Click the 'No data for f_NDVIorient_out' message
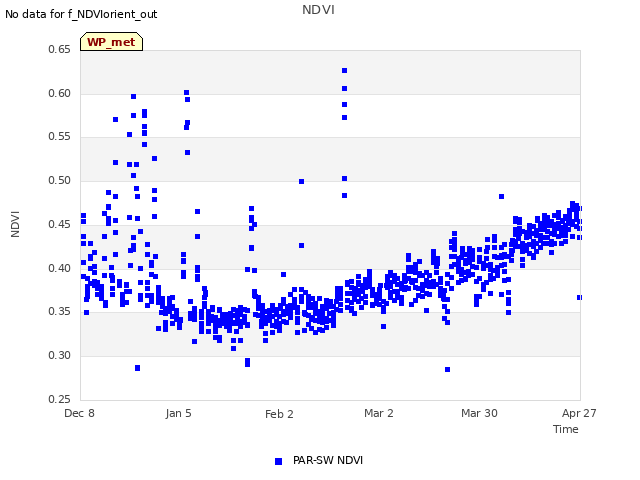Image resolution: width=640 pixels, height=480 pixels. point(81,14)
